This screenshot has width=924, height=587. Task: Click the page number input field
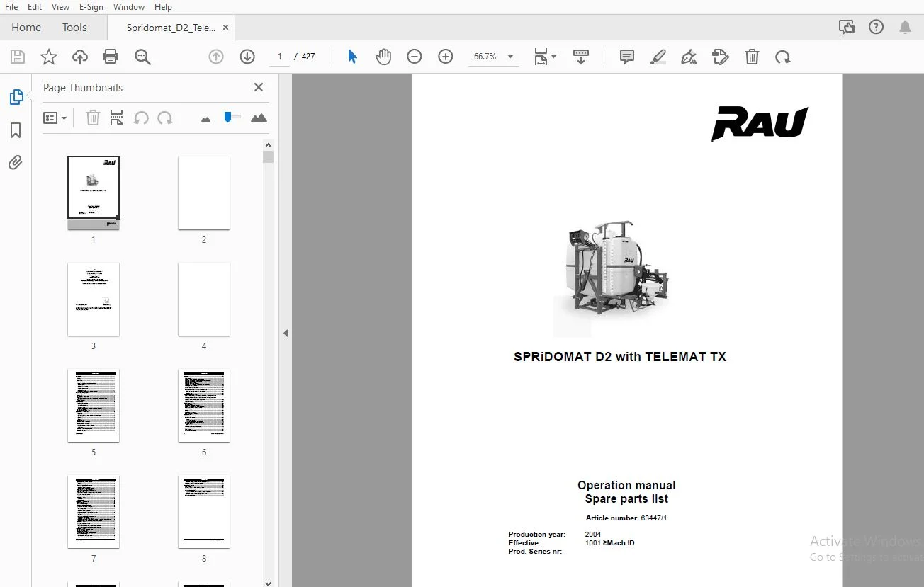[281, 57]
